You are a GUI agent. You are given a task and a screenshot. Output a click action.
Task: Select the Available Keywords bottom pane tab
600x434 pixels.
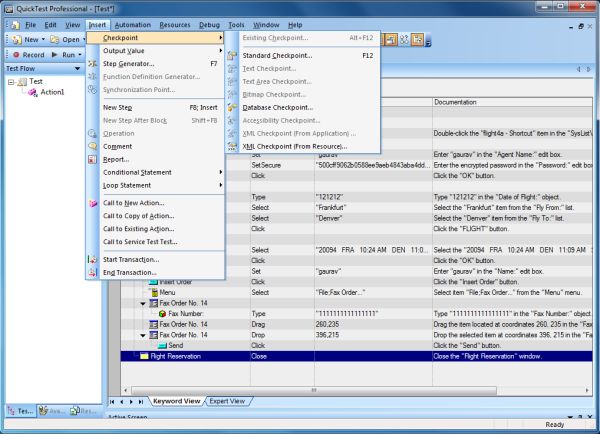(x=52, y=411)
